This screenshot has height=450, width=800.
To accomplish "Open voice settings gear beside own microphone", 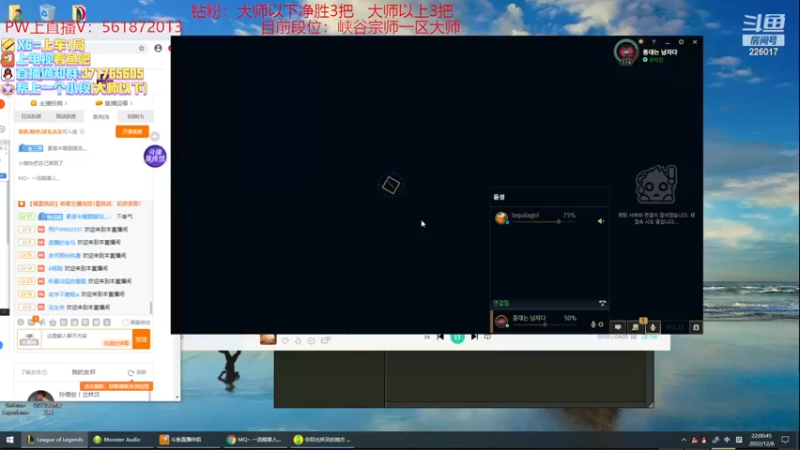I will click(x=601, y=324).
